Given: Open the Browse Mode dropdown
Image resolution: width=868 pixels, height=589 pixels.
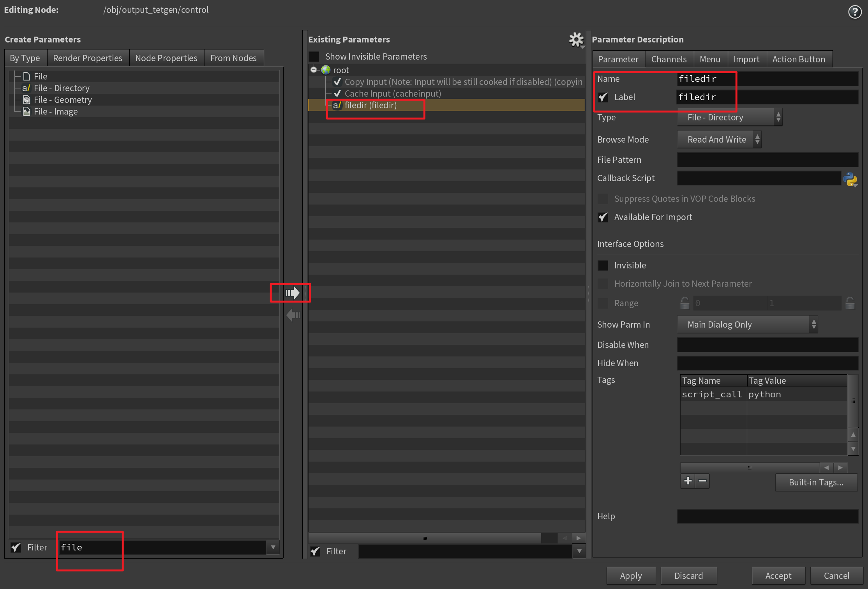Looking at the screenshot, I should coord(719,140).
